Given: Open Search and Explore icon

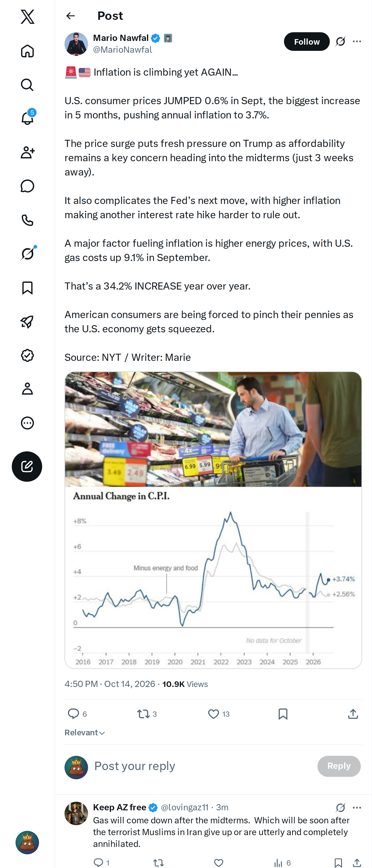Looking at the screenshot, I should (27, 85).
